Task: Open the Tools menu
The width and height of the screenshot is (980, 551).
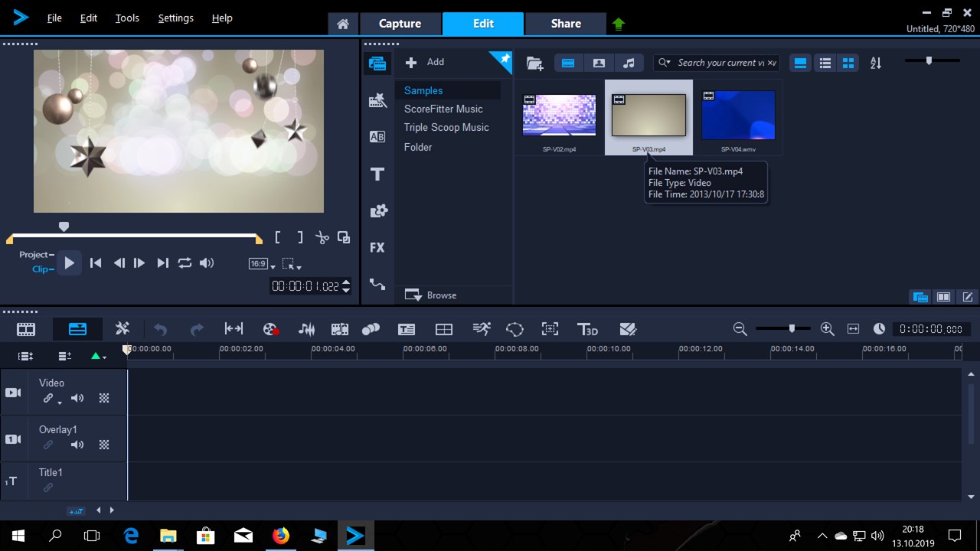Action: [127, 18]
